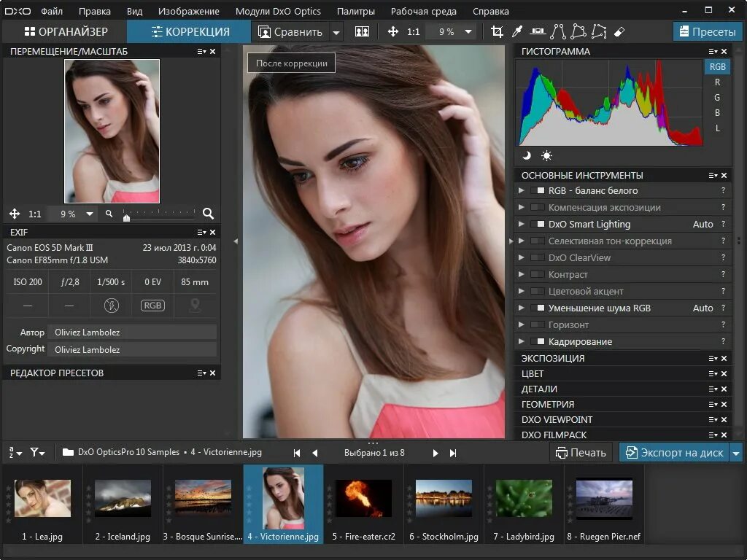Switch to the ОРГАНАЙЗЕР tab
The image size is (747, 560).
click(66, 32)
